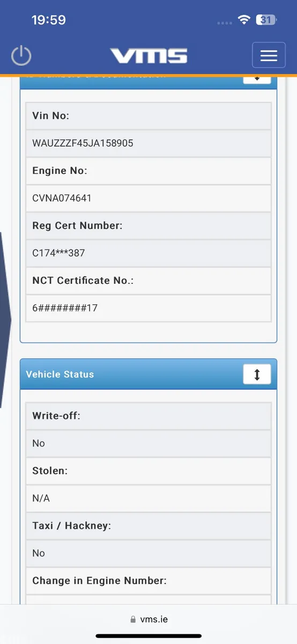Select engine number CVNA074641
297x644 pixels.
point(62,198)
